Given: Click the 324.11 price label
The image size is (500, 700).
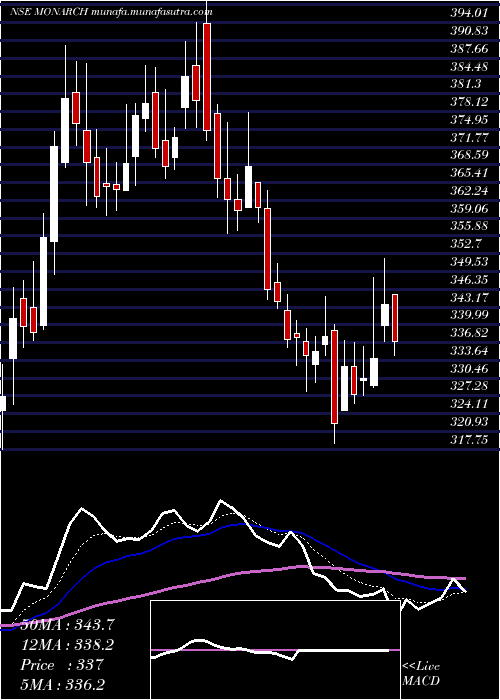Looking at the screenshot, I should tap(468, 403).
